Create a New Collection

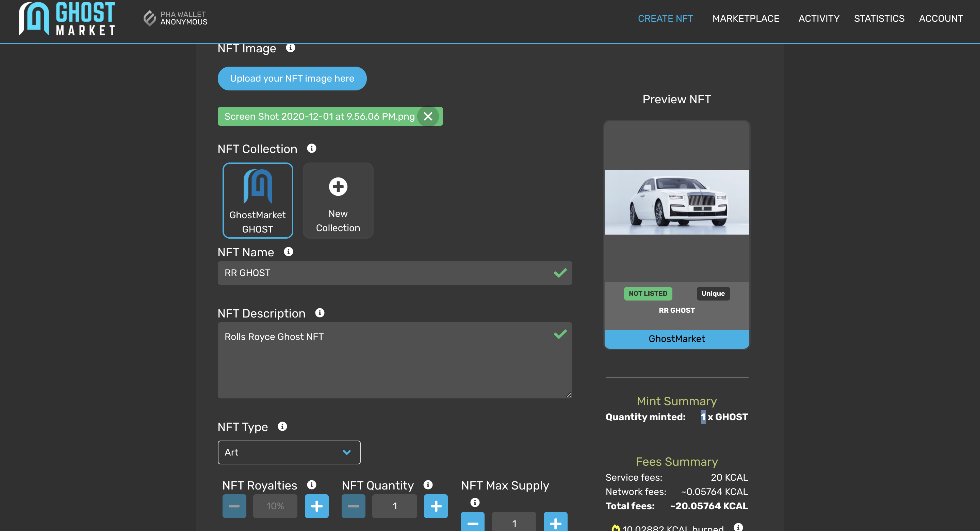click(338, 200)
